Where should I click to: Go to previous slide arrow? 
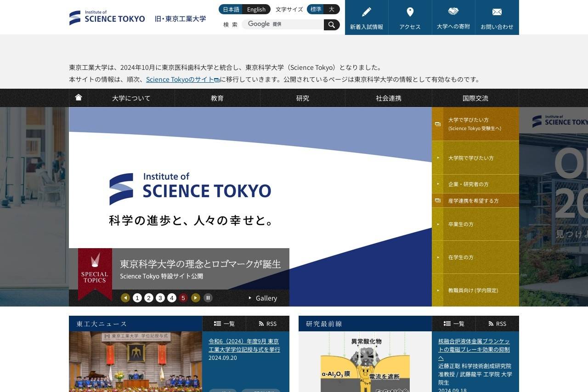(125, 298)
